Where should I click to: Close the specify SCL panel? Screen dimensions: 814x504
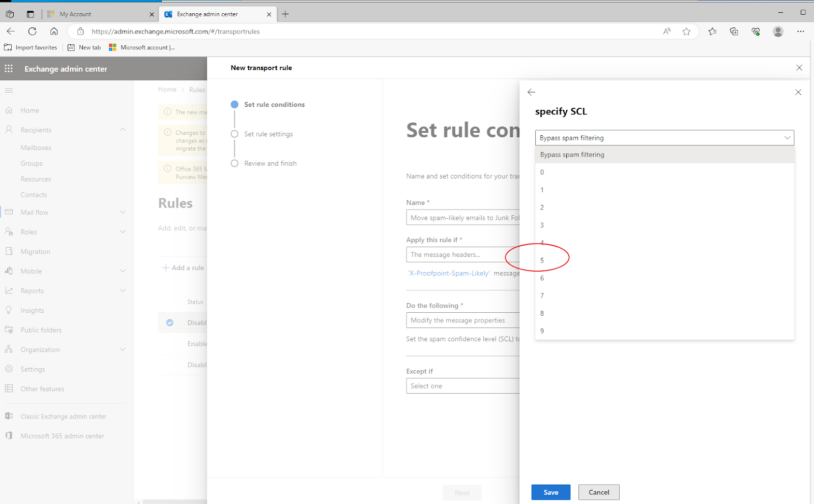coord(798,92)
